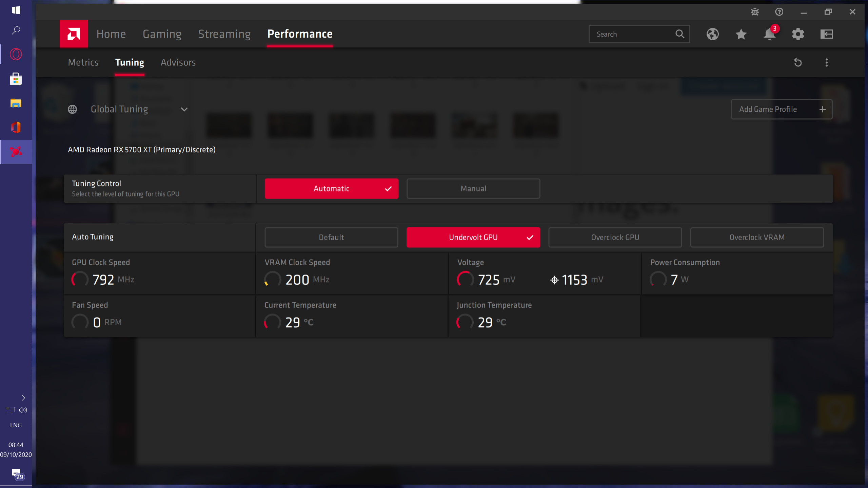Open Microsoft Store from taskbar
This screenshot has height=488, width=868.
pos(16,79)
